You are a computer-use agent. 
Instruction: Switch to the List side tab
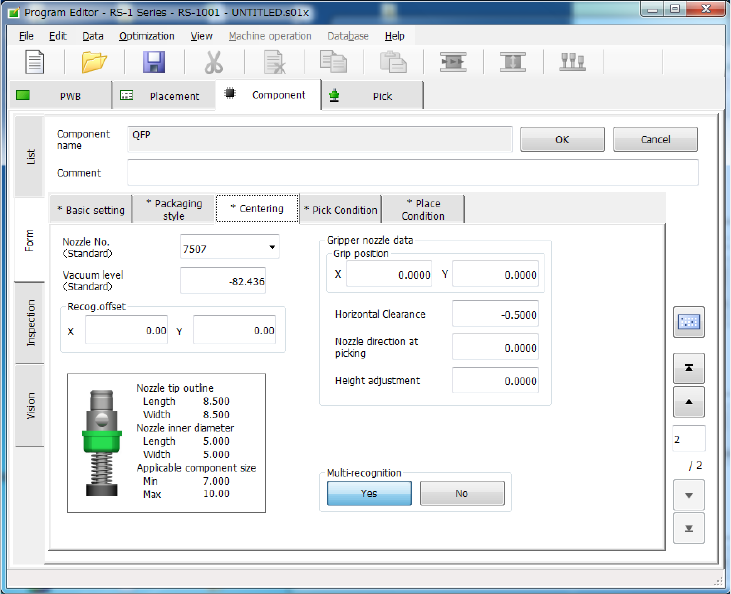(x=30, y=156)
